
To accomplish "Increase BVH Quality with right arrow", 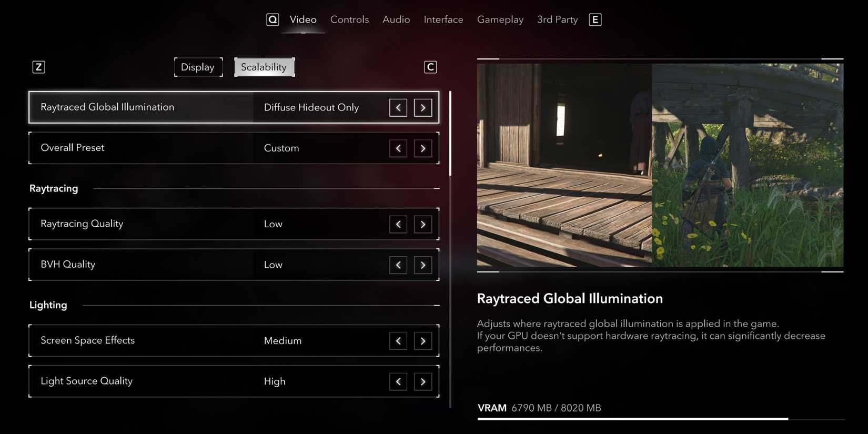I will (423, 265).
